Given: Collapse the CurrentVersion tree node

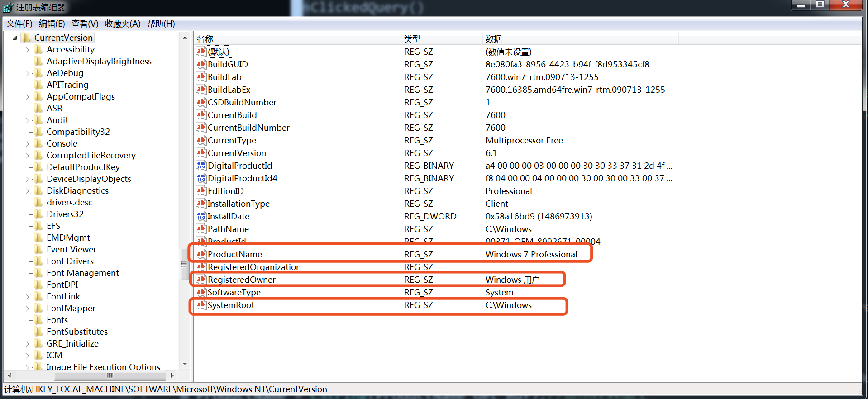Looking at the screenshot, I should [x=15, y=38].
